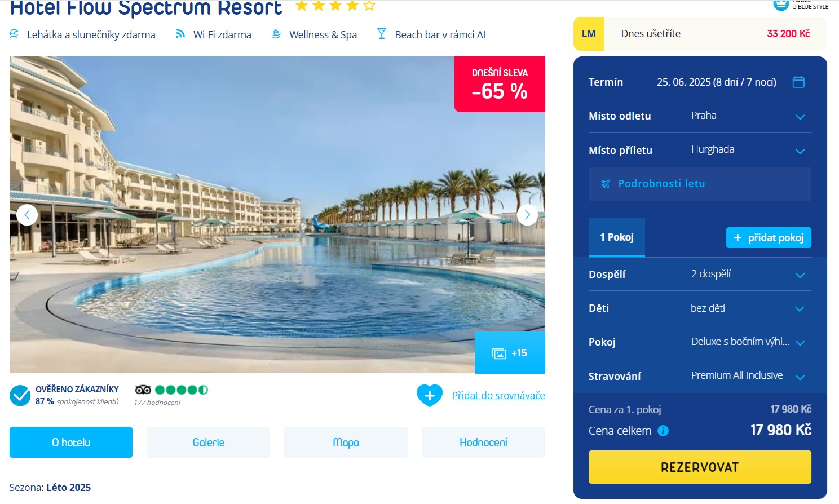Image resolution: width=839 pixels, height=504 pixels.
Task: Open the +15 photo gallery icon
Action: [510, 353]
